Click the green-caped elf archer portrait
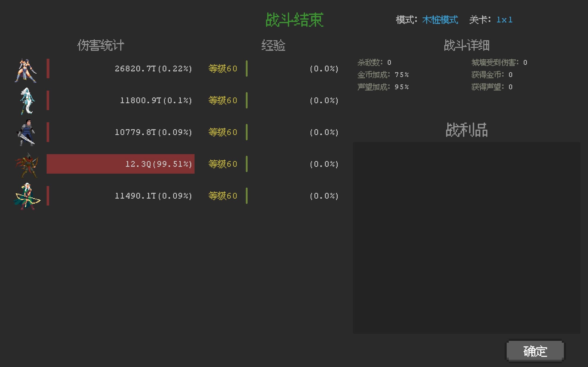Viewport: 588px width, 367px height. [x=27, y=196]
